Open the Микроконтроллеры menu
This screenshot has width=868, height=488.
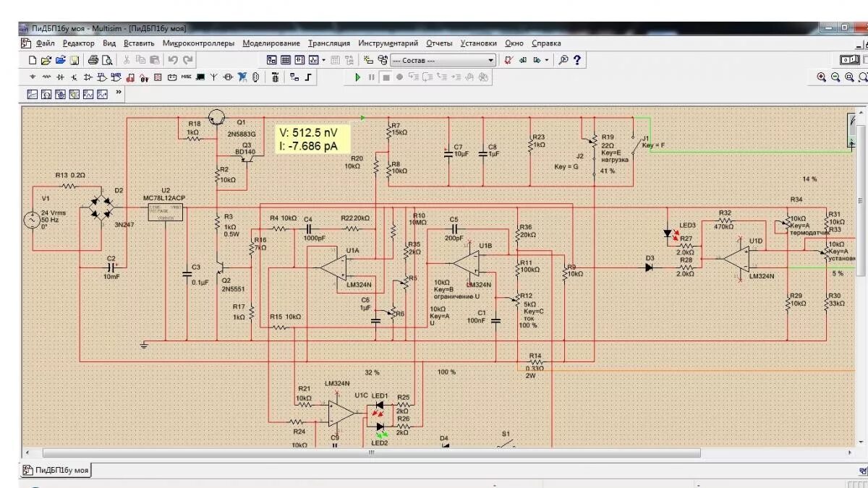coord(198,43)
